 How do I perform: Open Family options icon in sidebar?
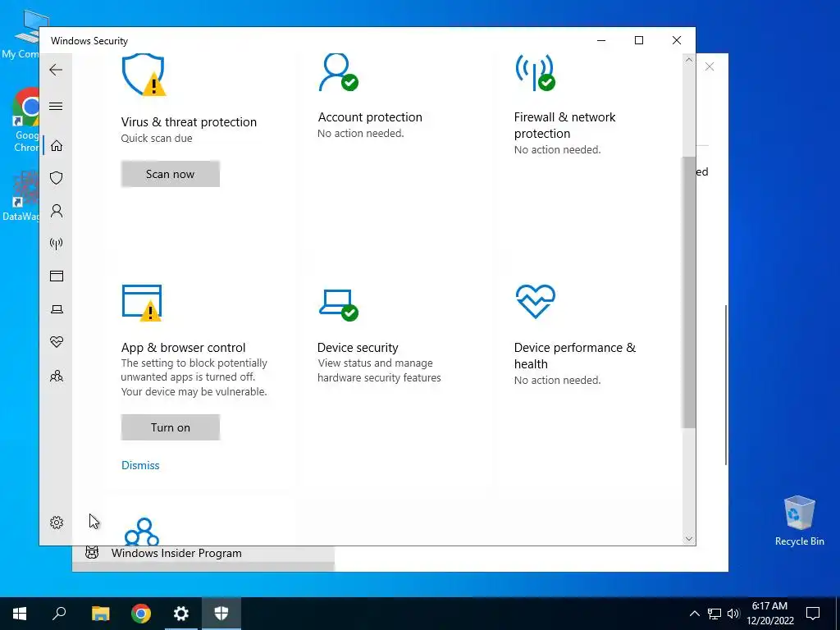pyautogui.click(x=57, y=376)
